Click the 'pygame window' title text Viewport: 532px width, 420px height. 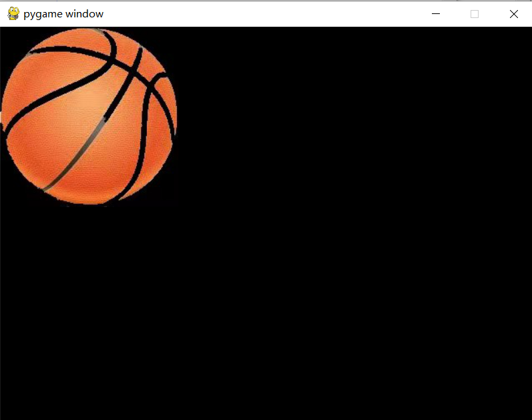tap(63, 14)
